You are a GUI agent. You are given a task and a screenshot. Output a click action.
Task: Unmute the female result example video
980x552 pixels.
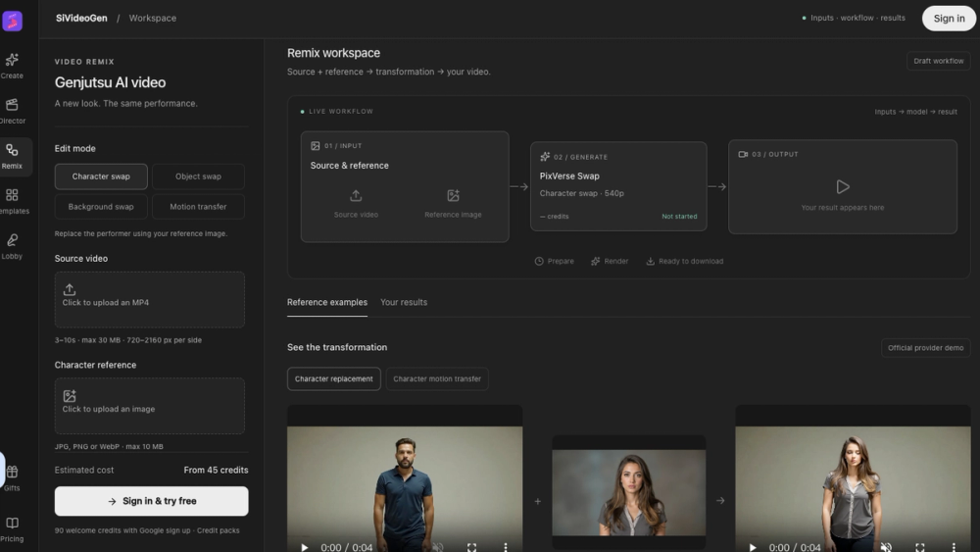pyautogui.click(x=886, y=548)
